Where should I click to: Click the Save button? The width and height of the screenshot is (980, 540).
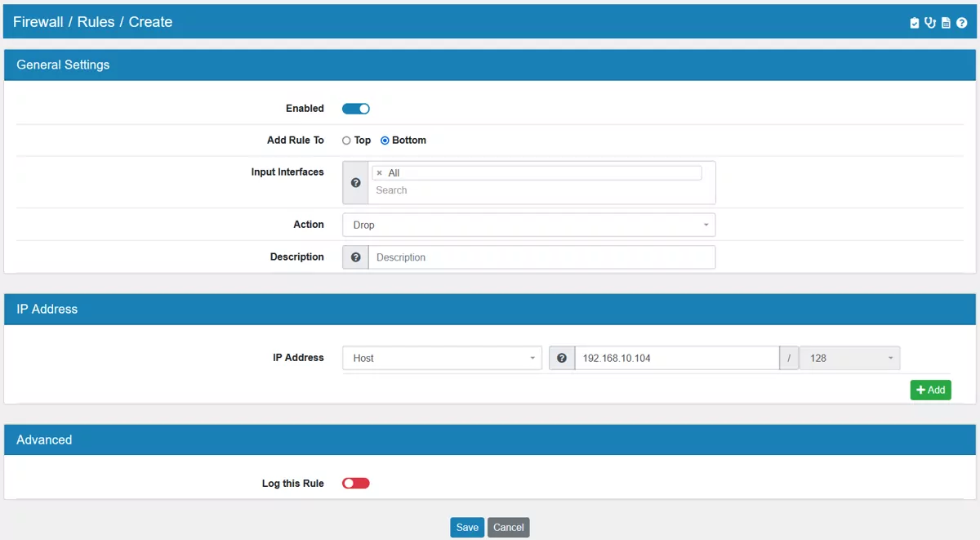point(467,528)
